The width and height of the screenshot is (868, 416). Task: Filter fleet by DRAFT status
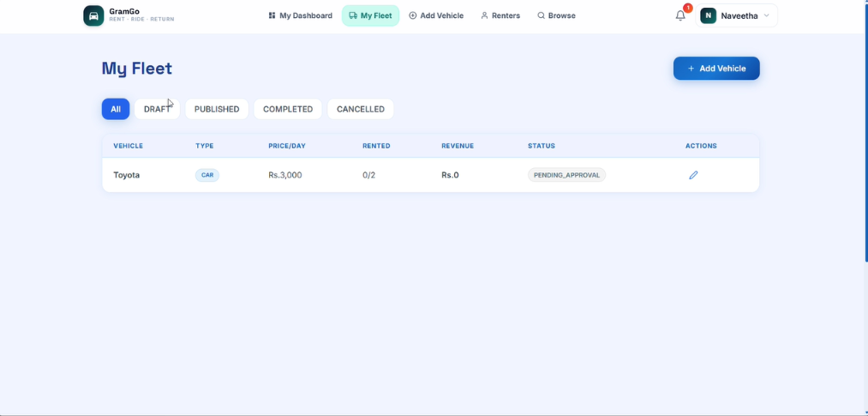click(x=157, y=109)
